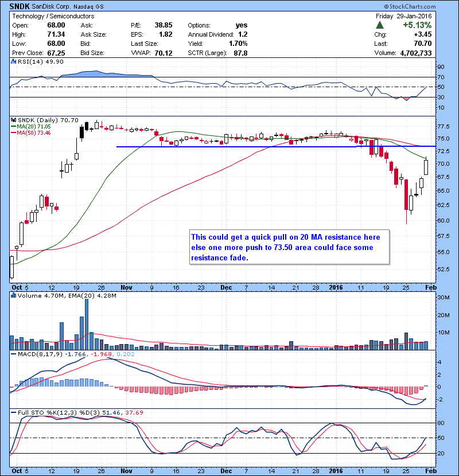The image size is (459, 476).
Task: Click the Dec marker on the price time axis
Action: tap(227, 287)
